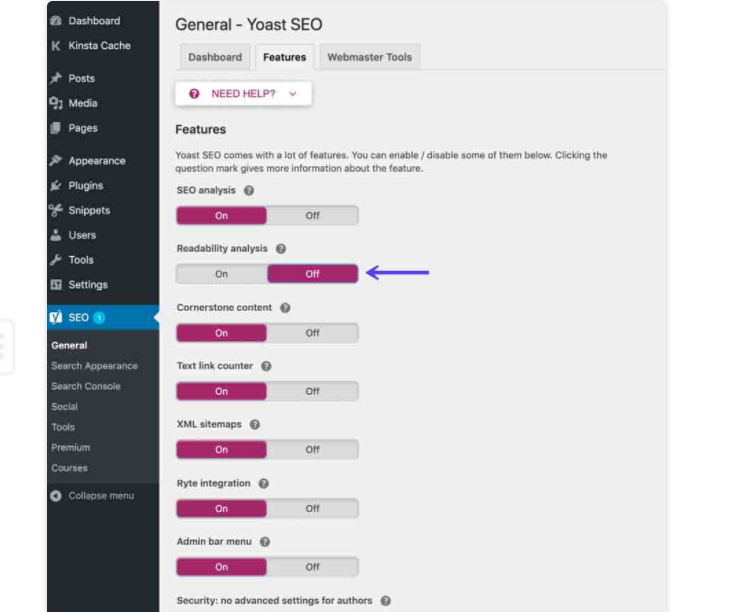This screenshot has width=736, height=612.
Task: Click the Media icon in sidebar
Action: pyautogui.click(x=56, y=103)
